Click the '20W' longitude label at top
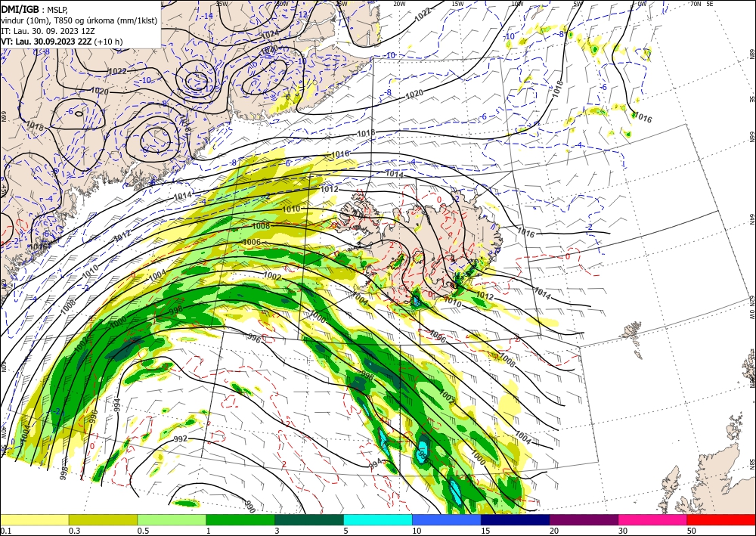 click(x=399, y=4)
